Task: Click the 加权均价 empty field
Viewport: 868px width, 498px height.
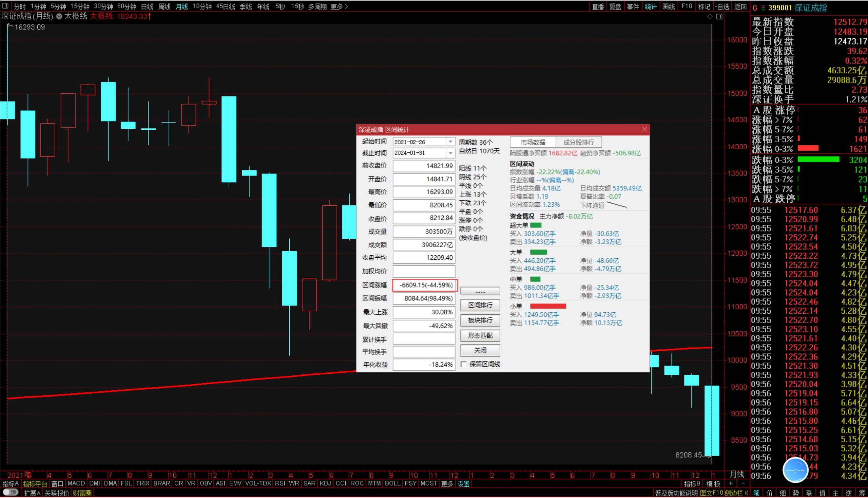Action: (423, 271)
